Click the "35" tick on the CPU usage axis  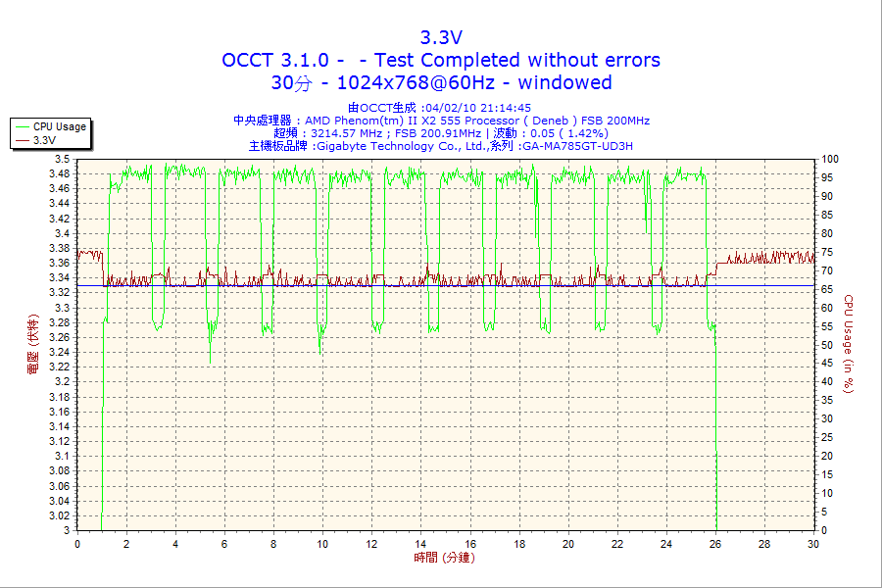click(827, 401)
